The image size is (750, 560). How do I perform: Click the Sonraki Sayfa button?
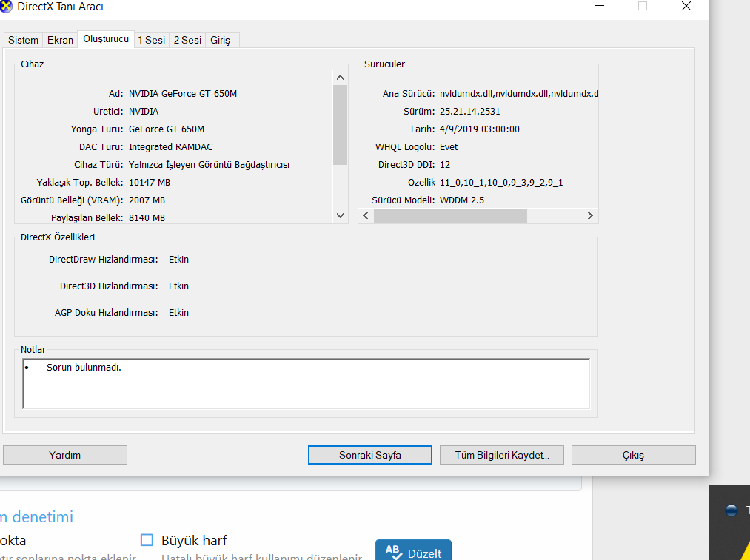pyautogui.click(x=370, y=455)
